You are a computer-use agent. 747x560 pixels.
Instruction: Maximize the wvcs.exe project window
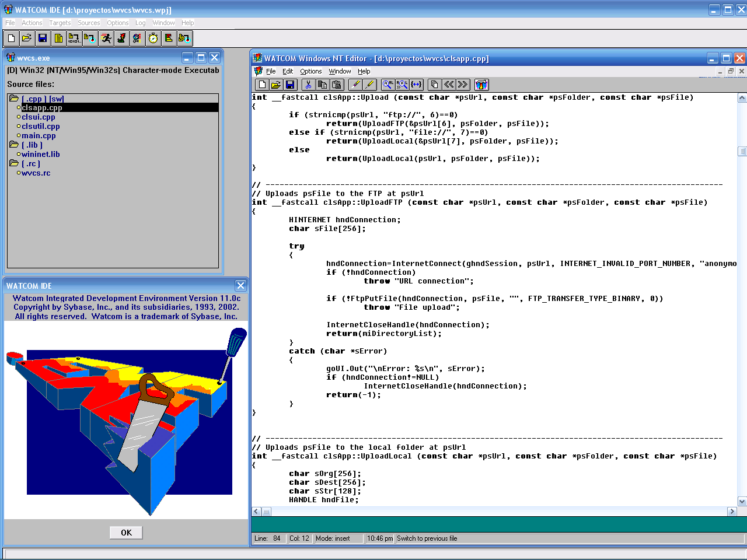point(201,57)
